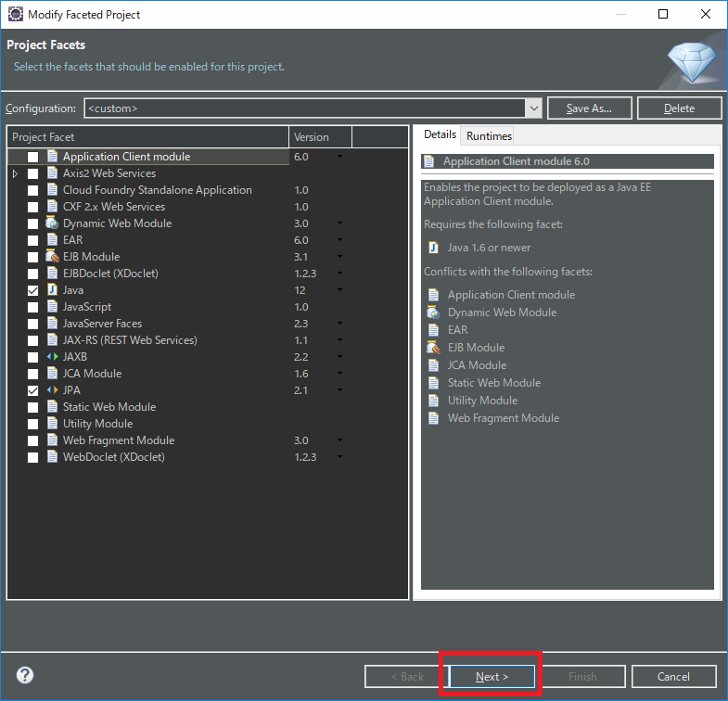Click the Web Fragment Module facet icon
Viewport: 728px width, 701px height.
click(53, 440)
